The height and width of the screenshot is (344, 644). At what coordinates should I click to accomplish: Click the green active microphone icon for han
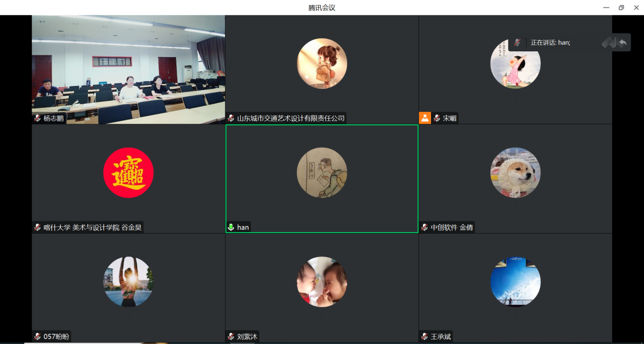231,227
